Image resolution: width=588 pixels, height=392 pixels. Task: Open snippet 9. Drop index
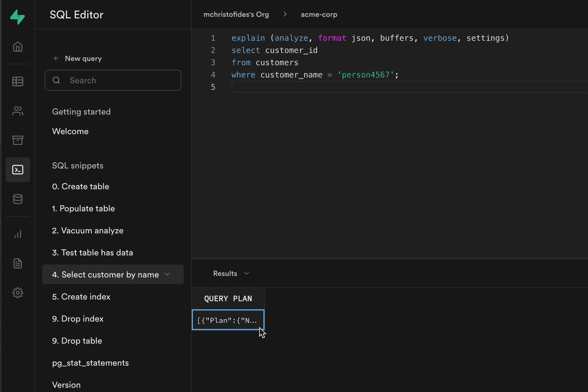pos(78,319)
